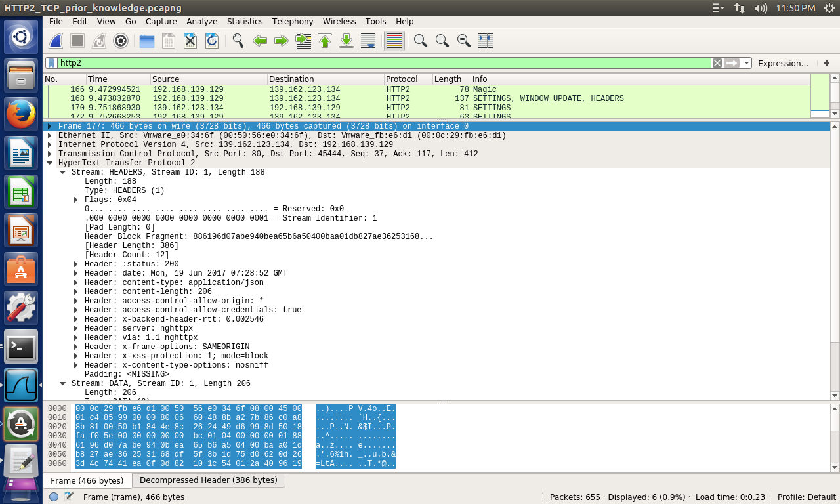Toggle auto-scroll during live capture
Viewport: 840px width, 504px height.
pyautogui.click(x=368, y=41)
